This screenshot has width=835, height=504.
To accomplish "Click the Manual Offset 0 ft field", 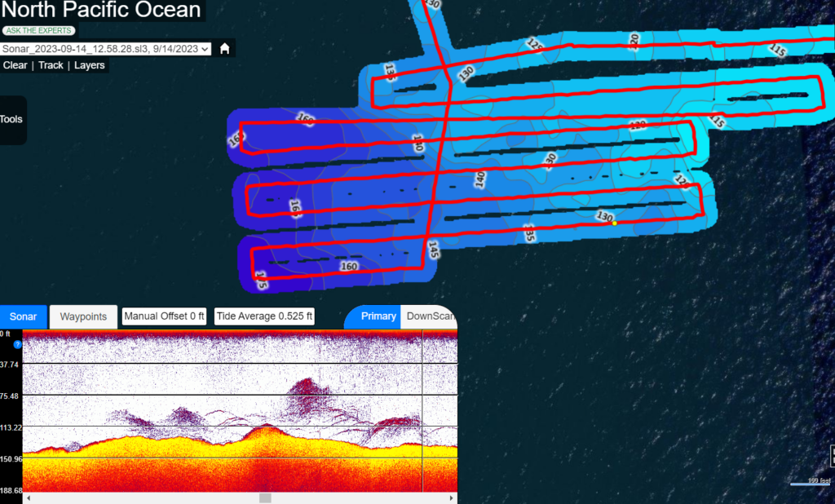I will pyautogui.click(x=164, y=316).
